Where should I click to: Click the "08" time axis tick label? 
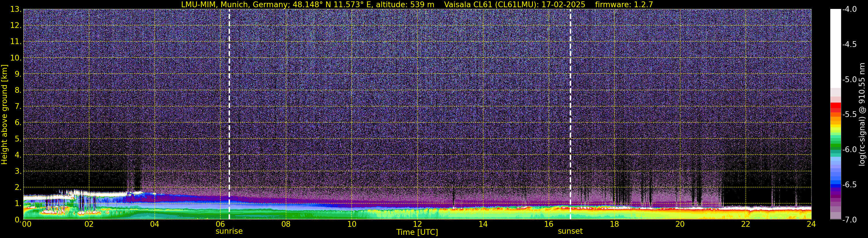point(286,224)
